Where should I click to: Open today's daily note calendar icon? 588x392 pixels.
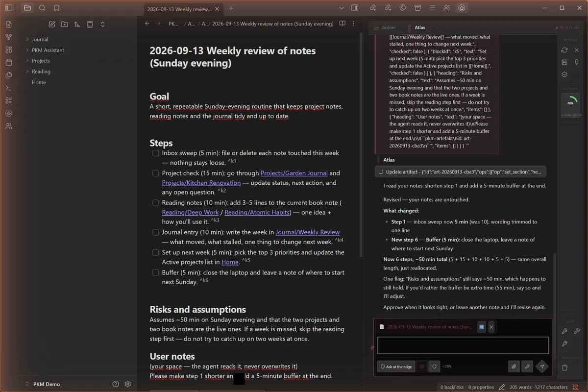click(8, 63)
